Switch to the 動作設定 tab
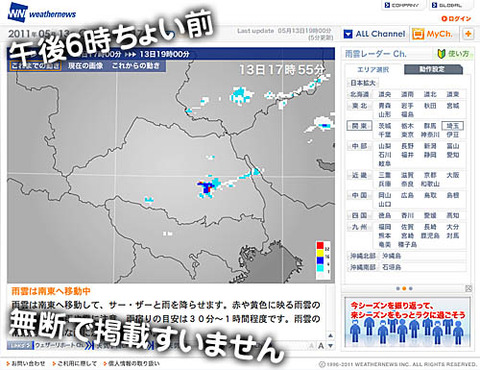The width and height of the screenshot is (480, 370). (433, 69)
